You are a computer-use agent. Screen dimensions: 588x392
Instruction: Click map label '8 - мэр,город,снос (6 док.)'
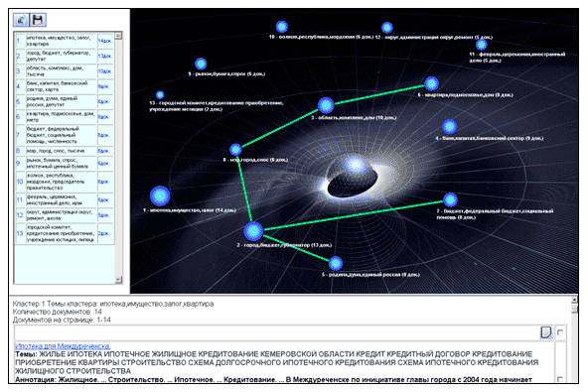pyautogui.click(x=255, y=160)
